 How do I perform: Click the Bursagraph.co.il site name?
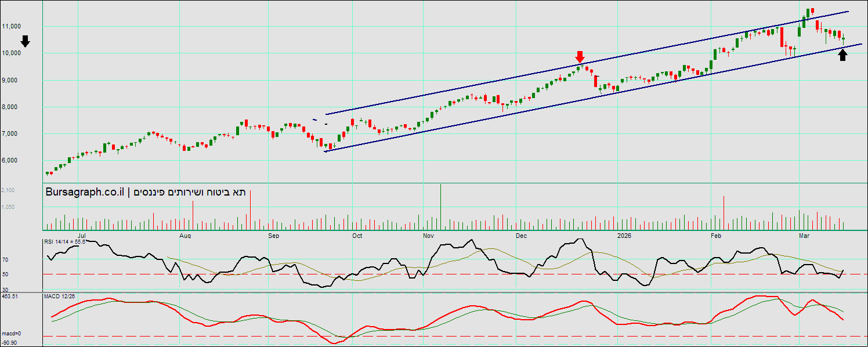point(84,192)
